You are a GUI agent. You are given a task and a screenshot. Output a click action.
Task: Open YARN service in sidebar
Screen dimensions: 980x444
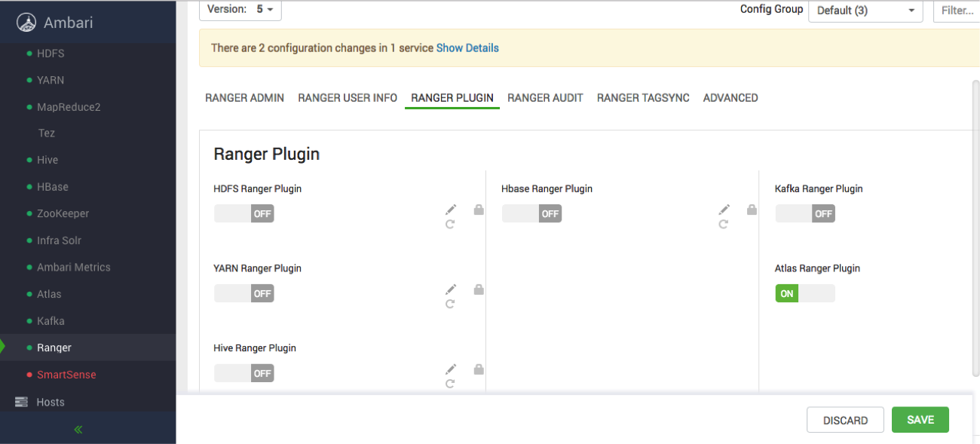[x=51, y=80]
